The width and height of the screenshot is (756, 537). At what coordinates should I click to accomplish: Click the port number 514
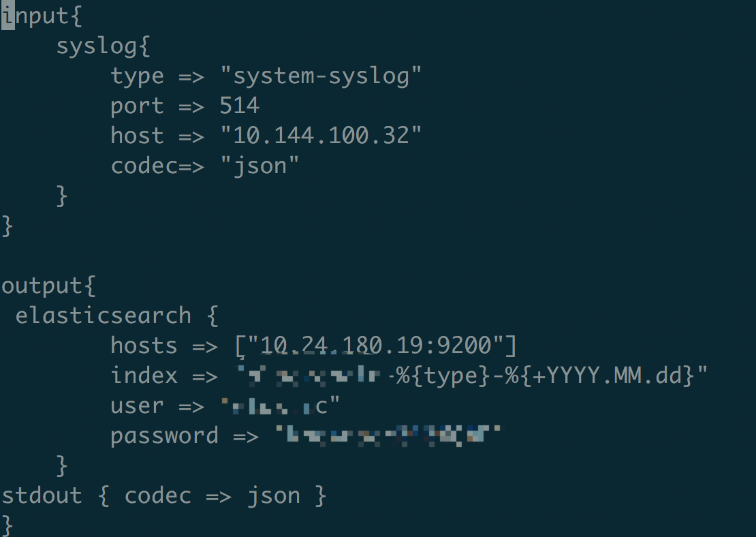239,106
